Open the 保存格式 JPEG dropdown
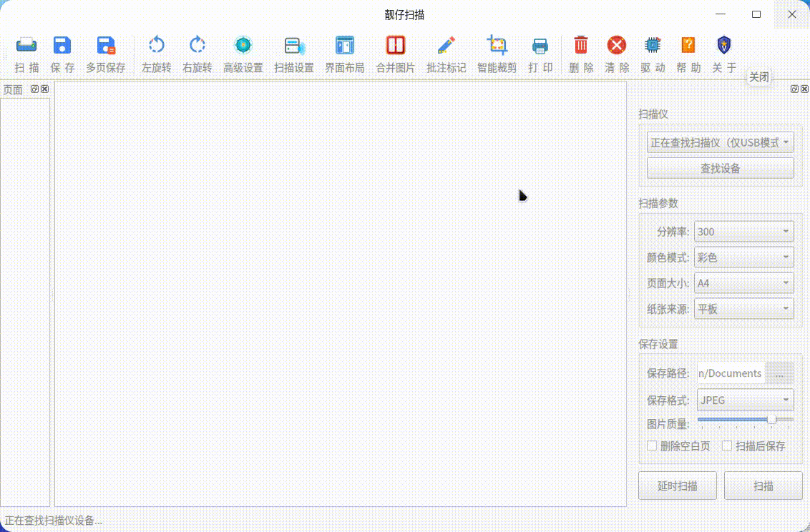 tap(746, 400)
